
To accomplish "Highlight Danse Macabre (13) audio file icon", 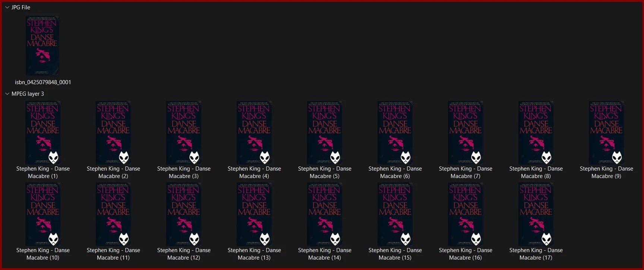I will point(254,214).
